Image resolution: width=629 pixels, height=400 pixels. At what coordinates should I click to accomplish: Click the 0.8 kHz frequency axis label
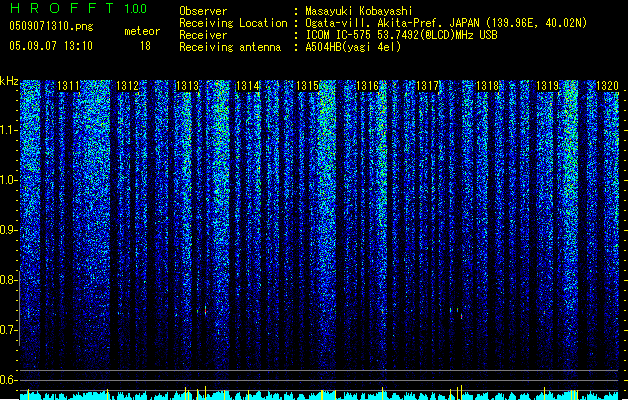point(8,280)
